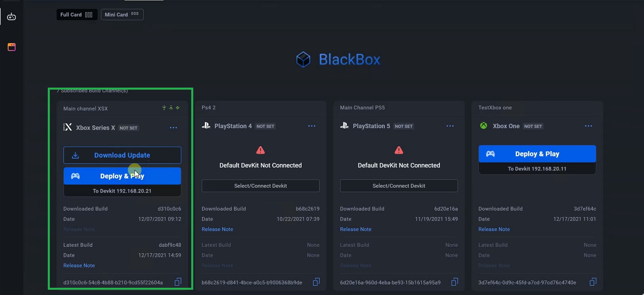Open Downloaded Build Release Note for PlayStation 4
Screen dimensions: 644x295
pos(217,229)
